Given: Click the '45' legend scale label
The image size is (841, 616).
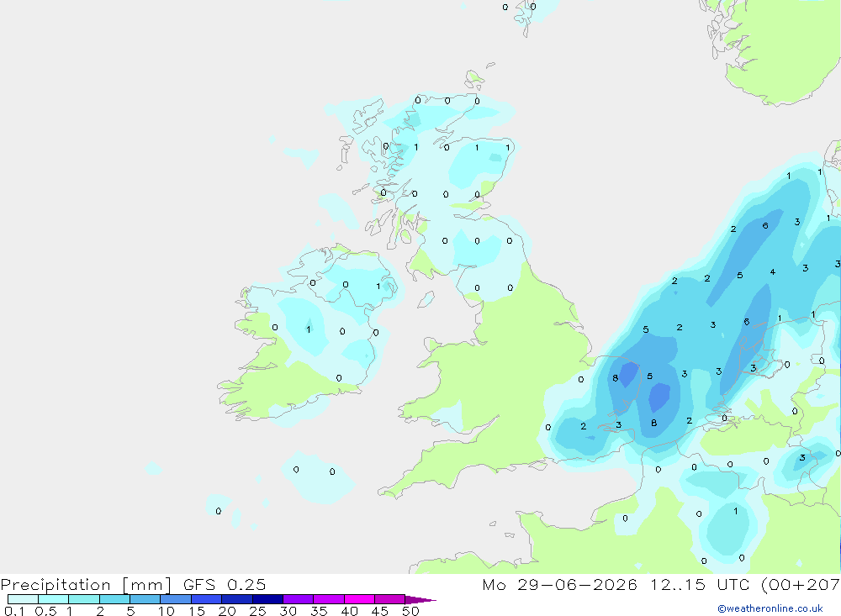Looking at the screenshot, I should tap(380, 611).
